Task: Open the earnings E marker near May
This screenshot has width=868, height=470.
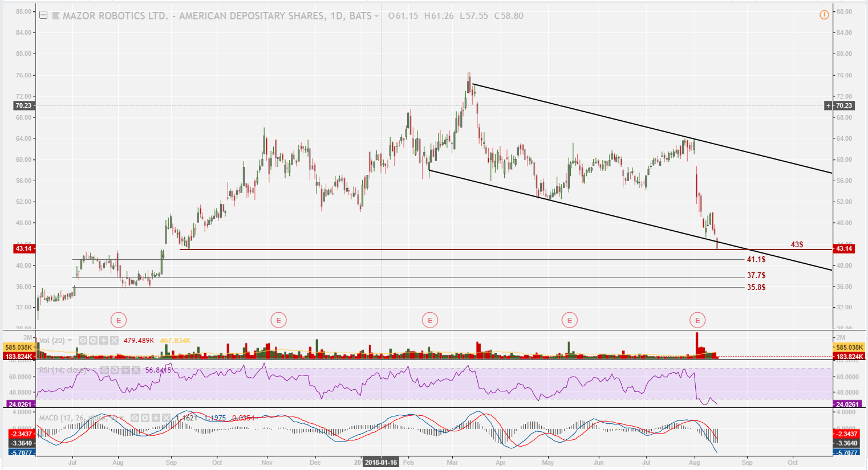Action: 569,320
